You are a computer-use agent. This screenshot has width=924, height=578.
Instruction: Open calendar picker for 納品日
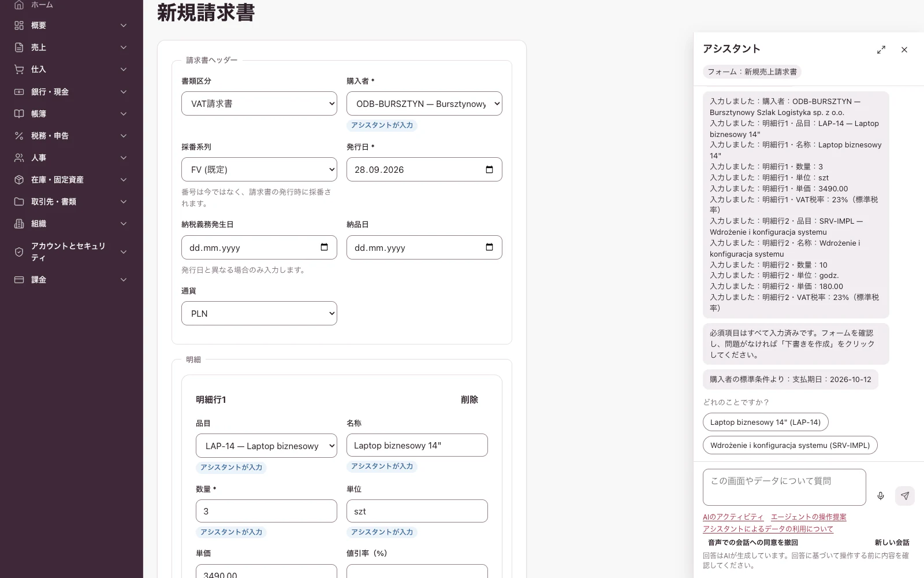[x=489, y=247]
